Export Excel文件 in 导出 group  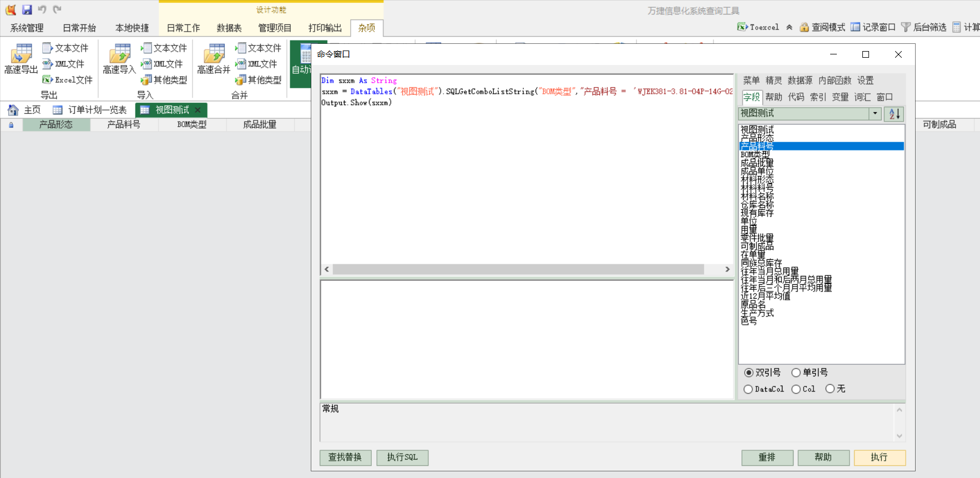coord(67,80)
